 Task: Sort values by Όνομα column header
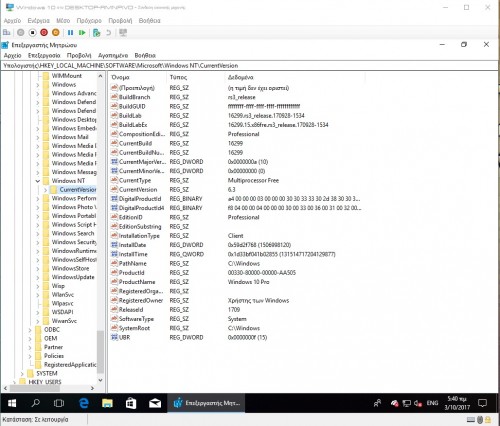(x=137, y=77)
